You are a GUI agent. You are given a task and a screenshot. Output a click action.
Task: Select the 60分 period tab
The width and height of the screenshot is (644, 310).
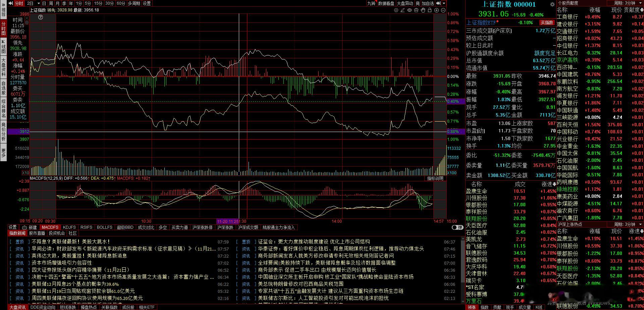point(121,3)
